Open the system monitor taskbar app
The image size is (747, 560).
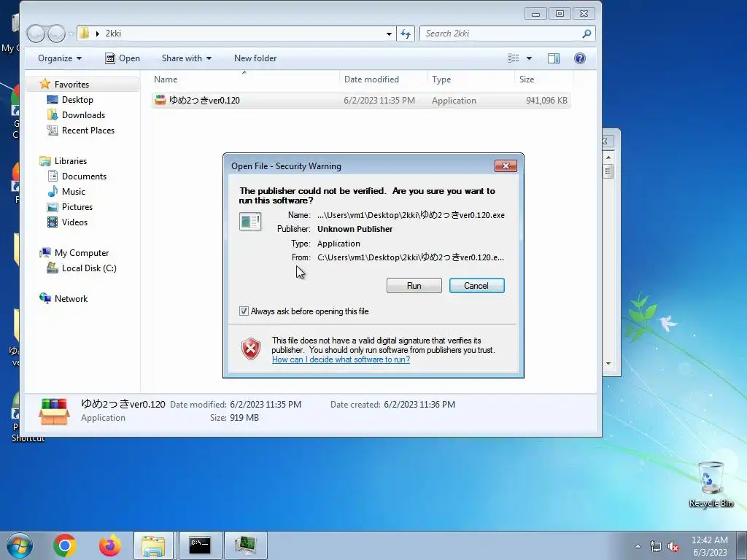245,545
